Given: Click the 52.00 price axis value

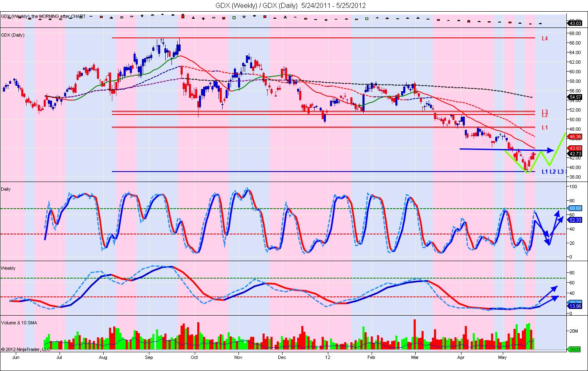Looking at the screenshot, I should coord(575,110).
